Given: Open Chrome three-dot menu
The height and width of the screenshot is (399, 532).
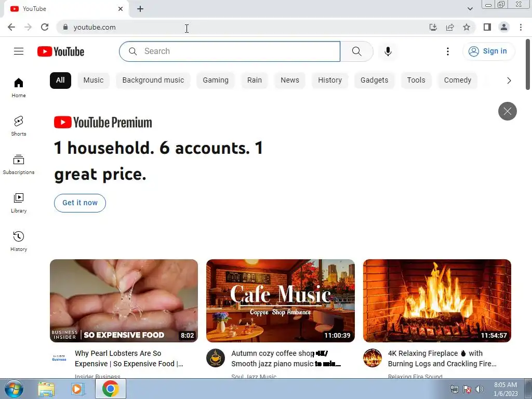Looking at the screenshot, I should pos(521,27).
